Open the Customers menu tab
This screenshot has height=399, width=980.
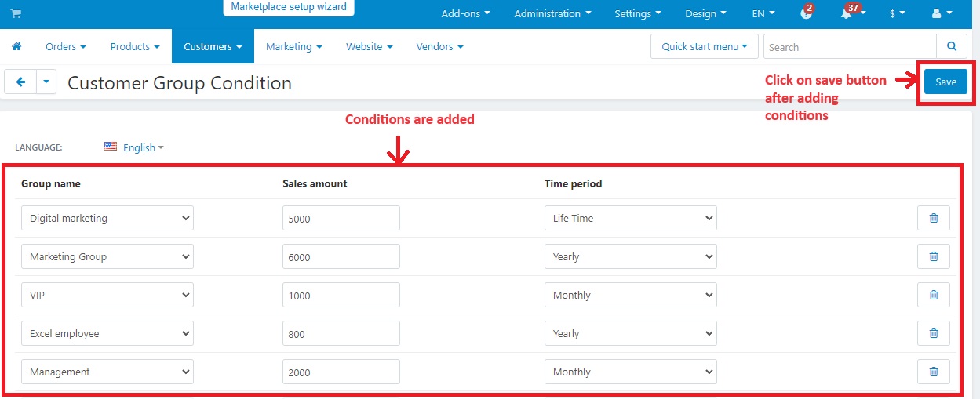213,47
